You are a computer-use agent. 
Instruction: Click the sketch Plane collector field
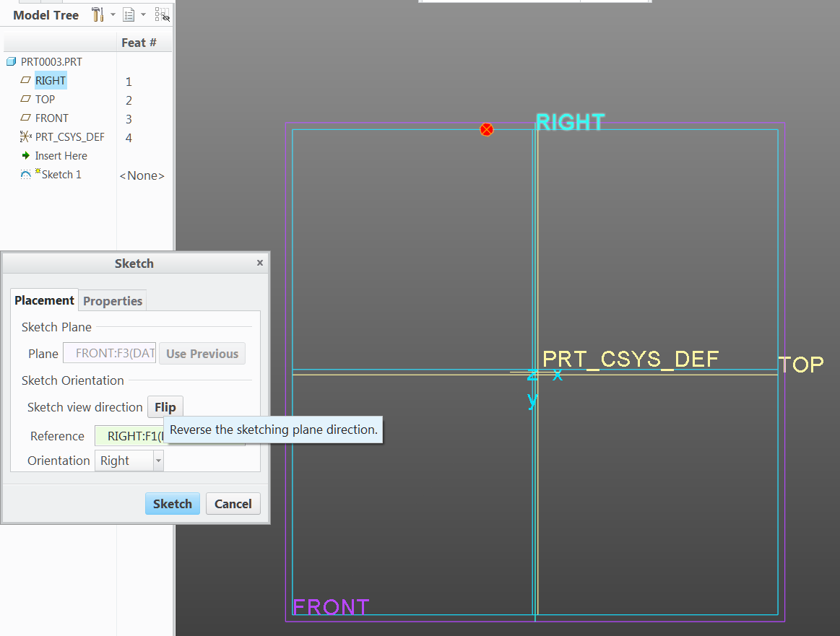(x=110, y=353)
